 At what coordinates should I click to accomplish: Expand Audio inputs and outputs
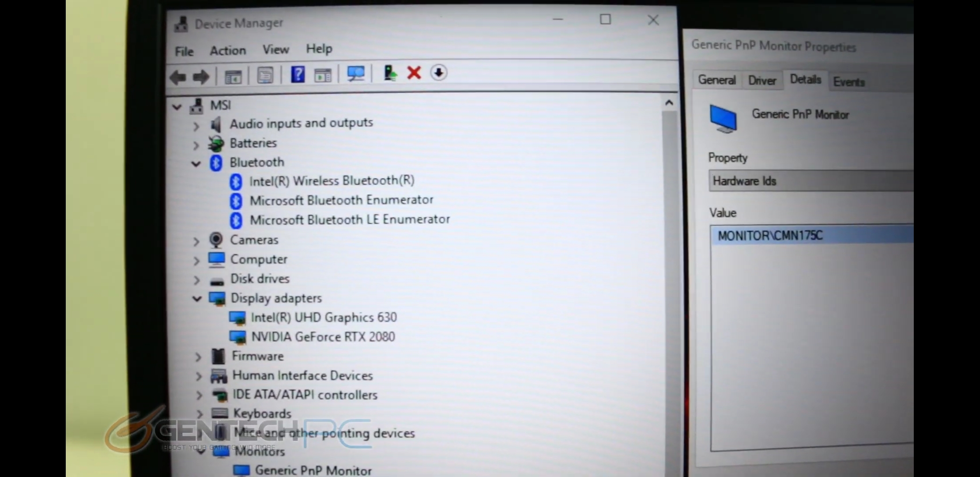coord(196,126)
